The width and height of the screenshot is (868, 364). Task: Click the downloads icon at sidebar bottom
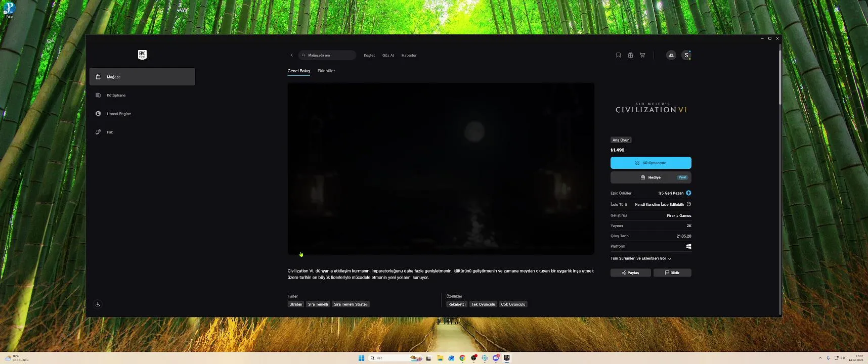pos(98,304)
